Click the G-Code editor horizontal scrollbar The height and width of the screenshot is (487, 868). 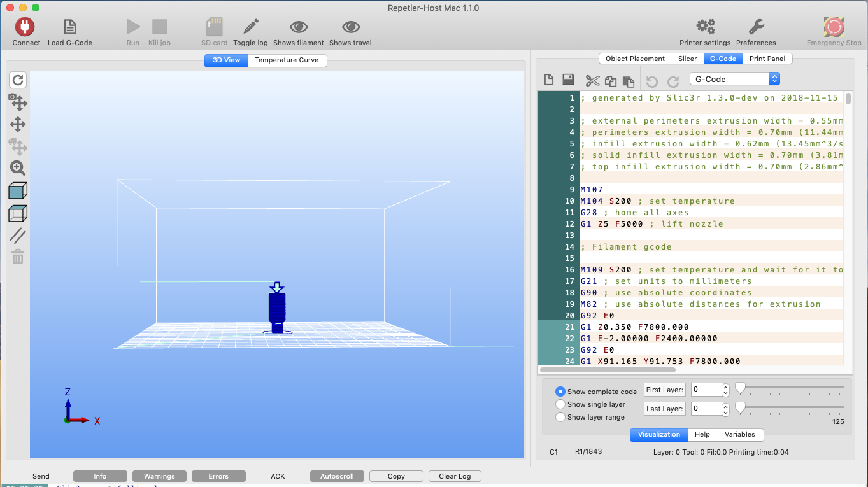tap(608, 369)
